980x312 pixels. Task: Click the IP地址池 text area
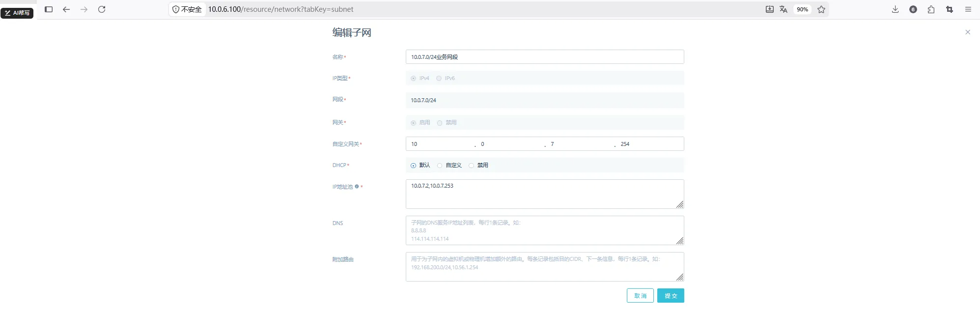(x=545, y=194)
